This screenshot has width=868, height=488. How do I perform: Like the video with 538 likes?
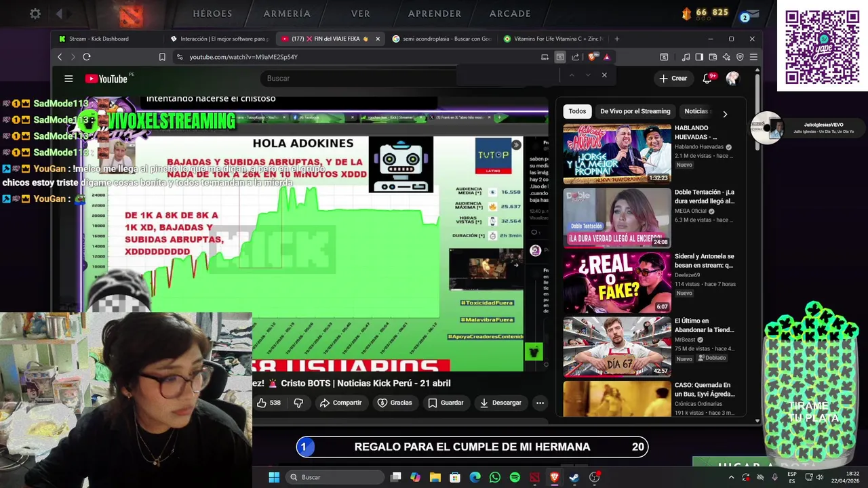(x=269, y=403)
